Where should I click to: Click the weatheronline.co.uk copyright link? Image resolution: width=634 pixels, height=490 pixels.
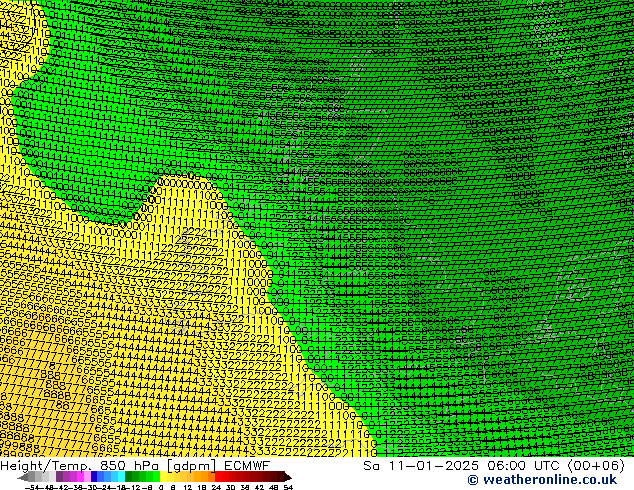coord(542,480)
